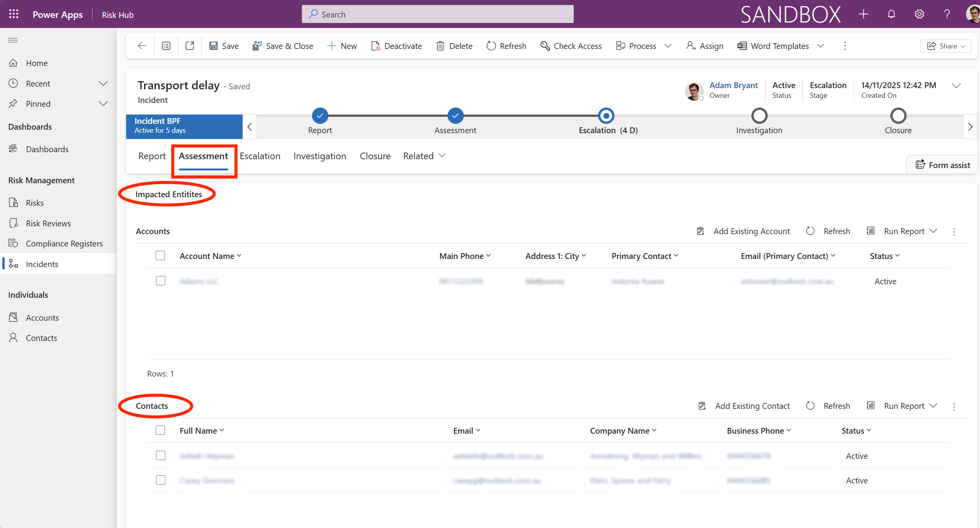Viewport: 980px width, 528px height.
Task: Collapse the left navigation hamburger icon
Action: coord(13,40)
